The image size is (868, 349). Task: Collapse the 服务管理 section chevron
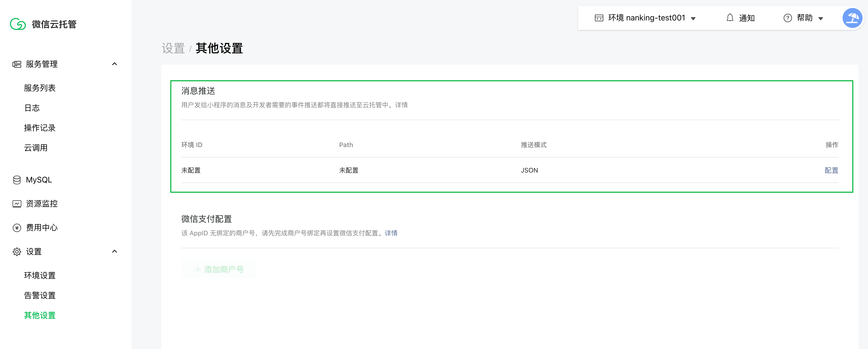pos(115,64)
